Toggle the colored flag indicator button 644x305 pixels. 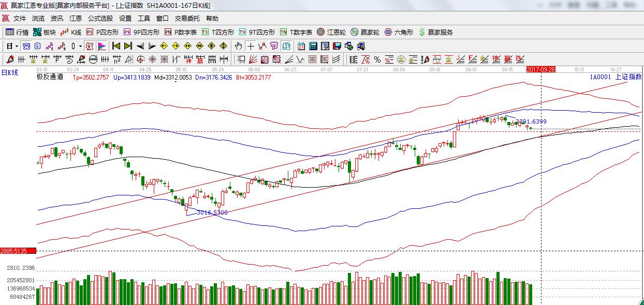click(x=101, y=46)
